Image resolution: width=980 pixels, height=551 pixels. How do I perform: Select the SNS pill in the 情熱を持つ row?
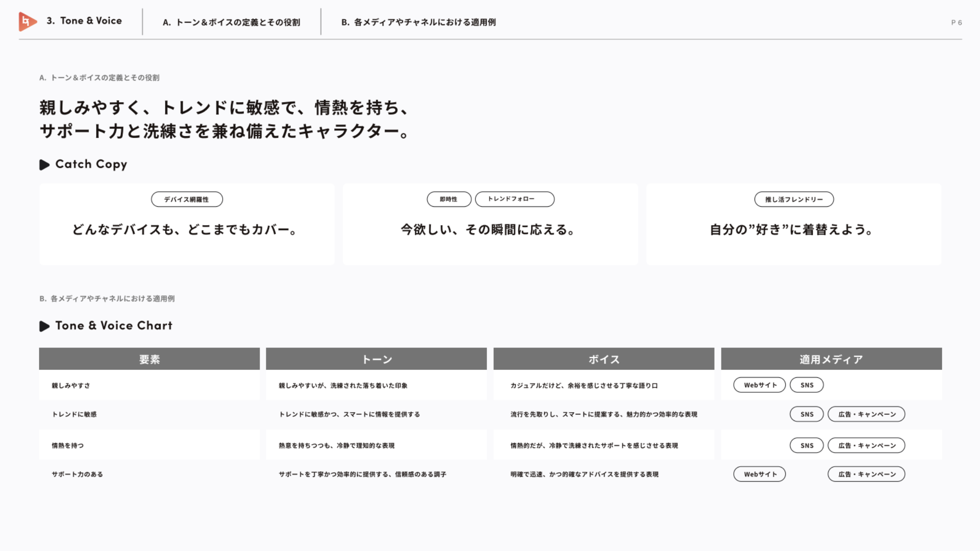(806, 445)
